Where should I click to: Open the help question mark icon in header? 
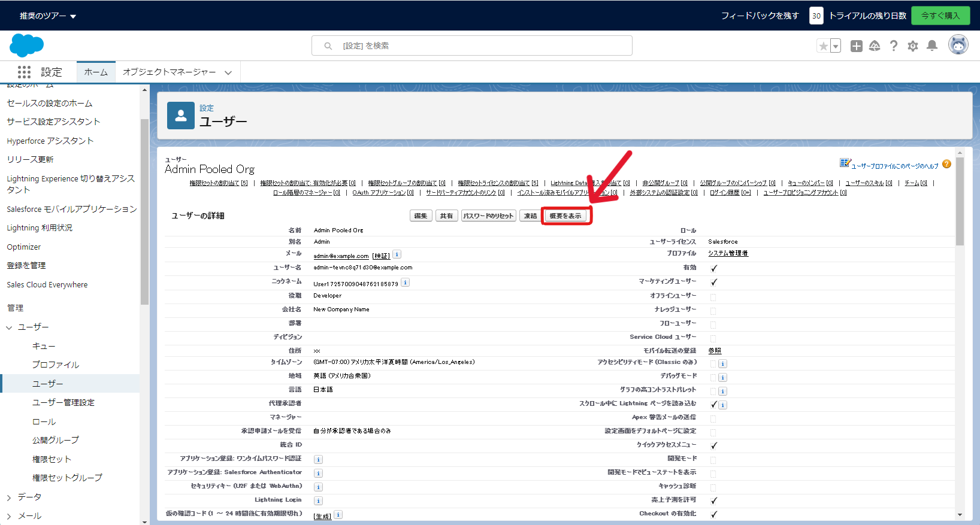pos(894,46)
